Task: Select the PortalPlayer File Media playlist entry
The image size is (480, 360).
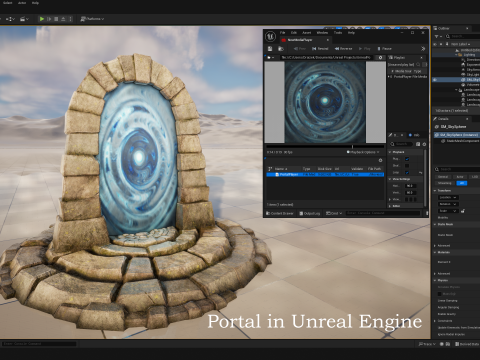Action: click(408, 77)
